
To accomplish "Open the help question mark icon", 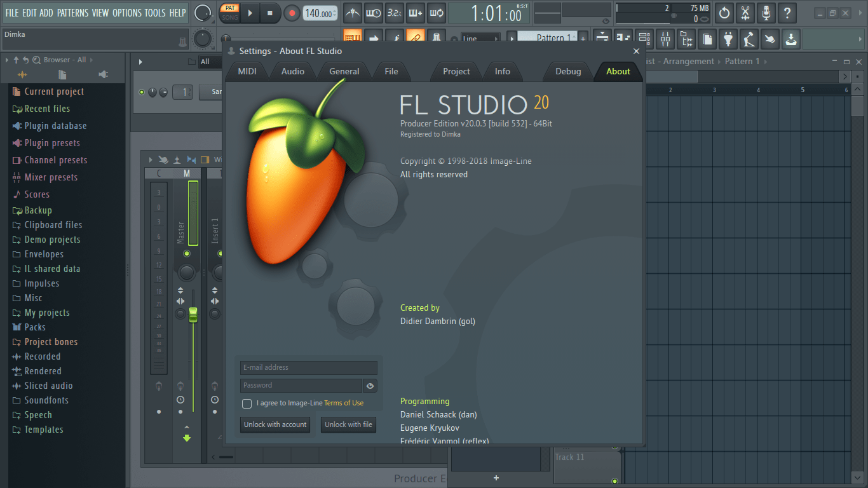I will [x=787, y=13].
